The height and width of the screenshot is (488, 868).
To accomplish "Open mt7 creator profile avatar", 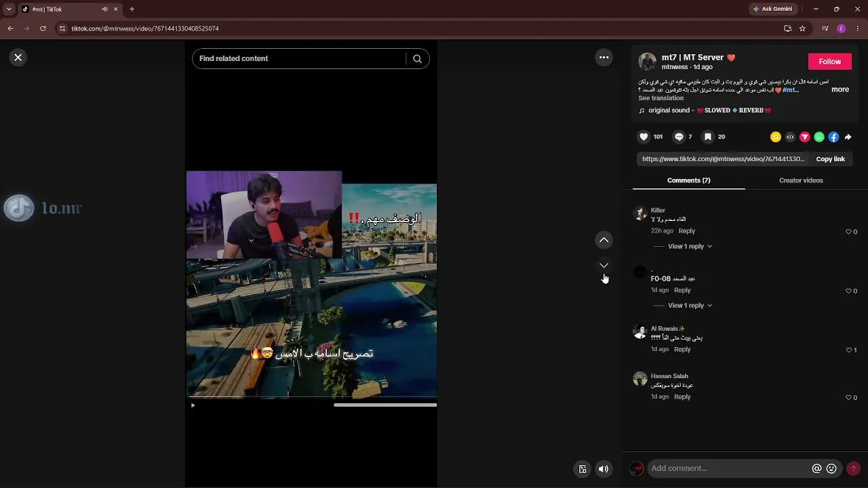I will (647, 62).
